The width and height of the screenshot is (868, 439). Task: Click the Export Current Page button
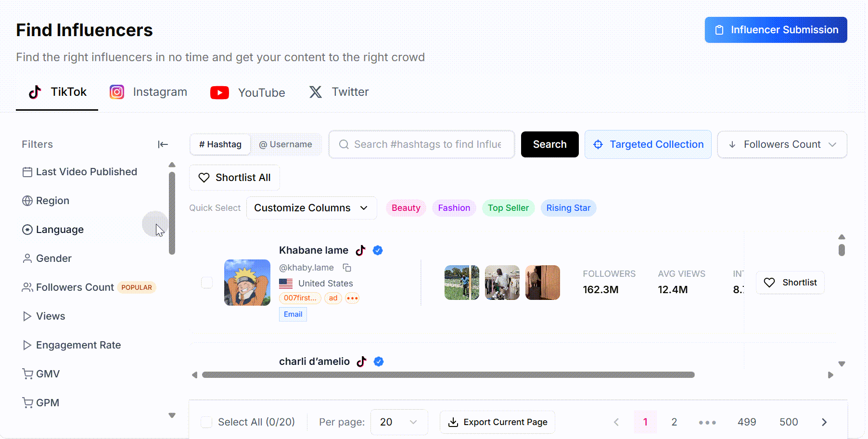pos(497,422)
